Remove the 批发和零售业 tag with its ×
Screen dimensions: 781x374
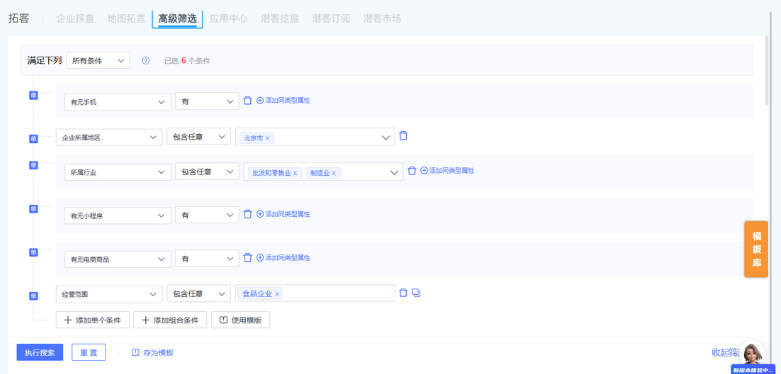coord(294,173)
